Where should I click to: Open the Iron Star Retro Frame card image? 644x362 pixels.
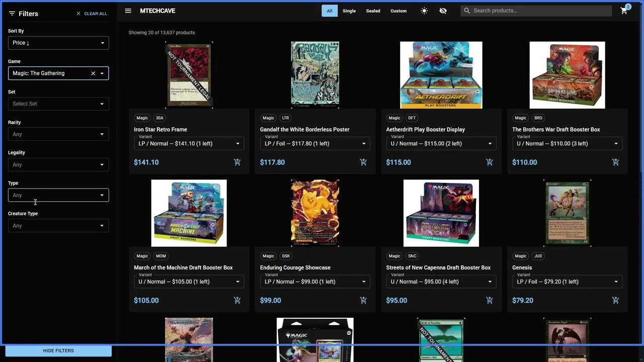pos(189,75)
